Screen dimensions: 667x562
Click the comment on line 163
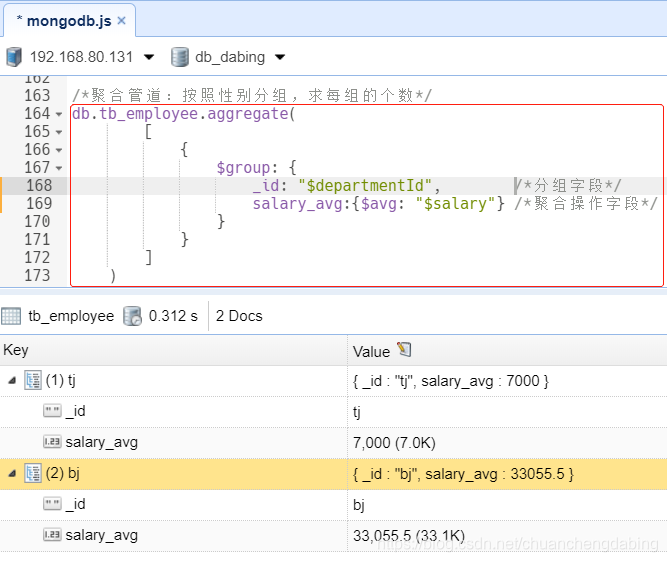(x=252, y=96)
